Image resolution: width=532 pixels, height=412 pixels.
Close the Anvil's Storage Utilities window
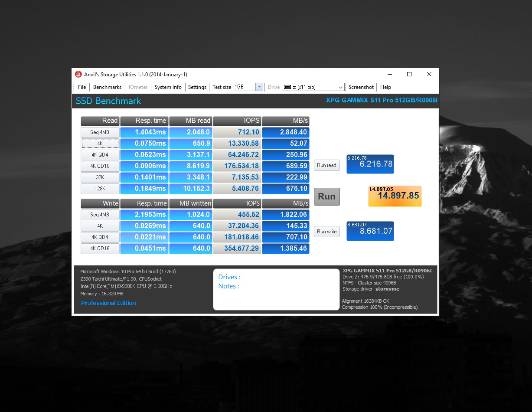pos(429,74)
